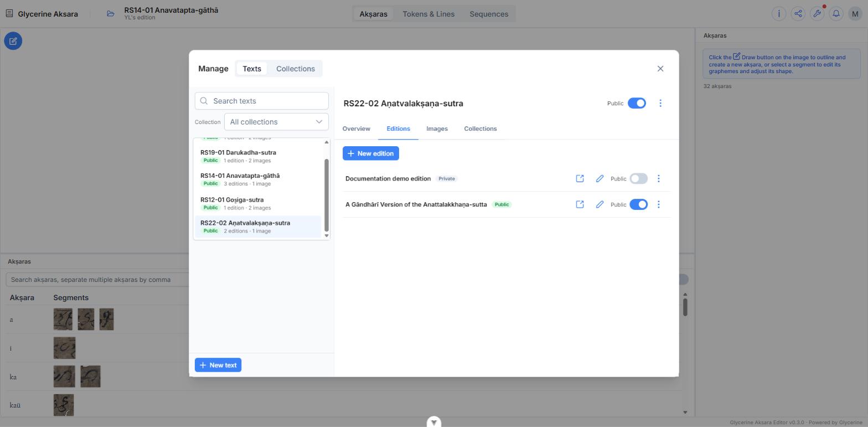The height and width of the screenshot is (427, 868).
Task: Open the info icon in the top bar
Action: [779, 14]
